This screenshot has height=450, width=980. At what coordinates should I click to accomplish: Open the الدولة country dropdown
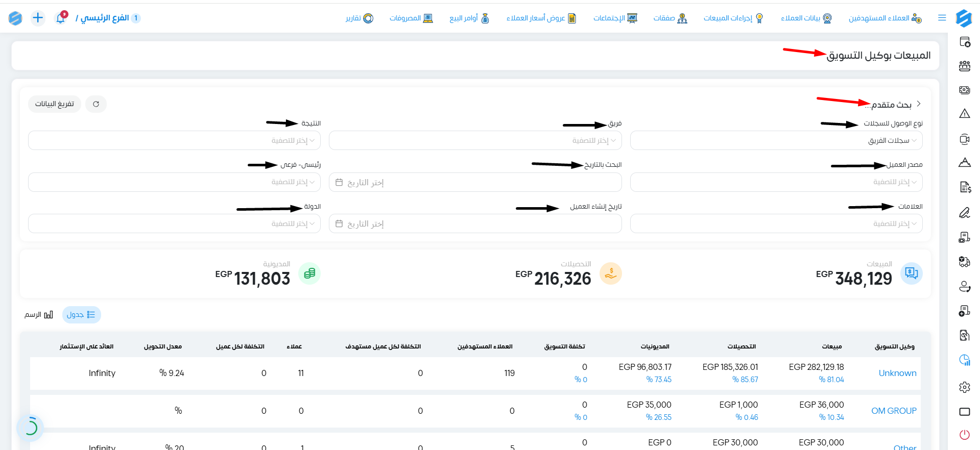click(174, 223)
